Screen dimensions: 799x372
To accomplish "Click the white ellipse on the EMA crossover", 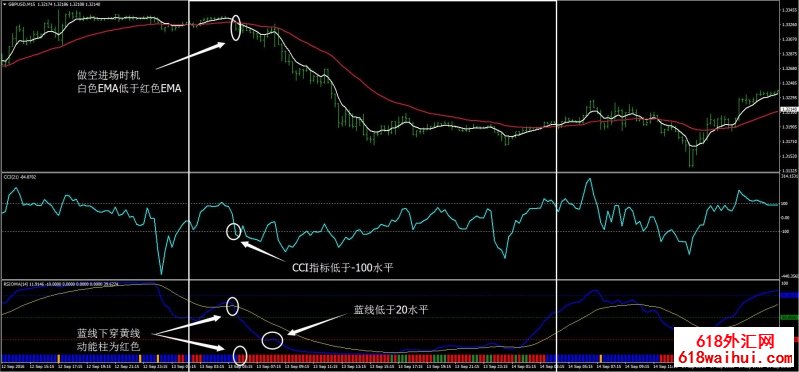I will [235, 28].
